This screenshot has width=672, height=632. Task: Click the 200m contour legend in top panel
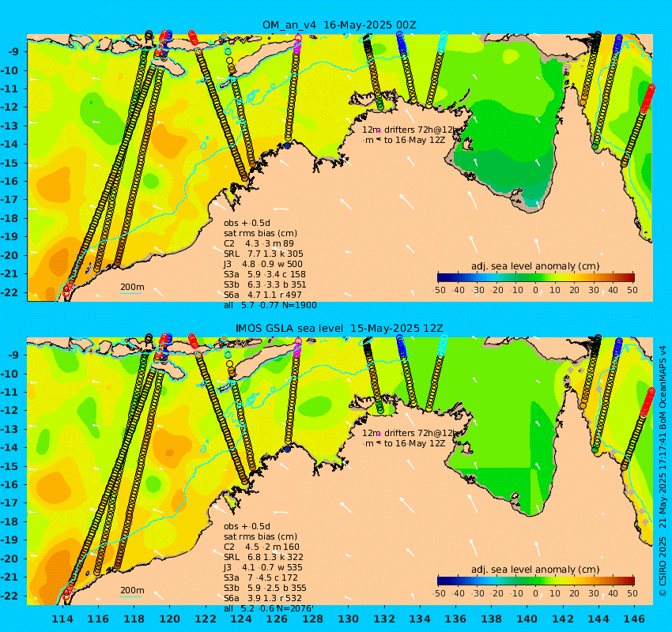(132, 288)
